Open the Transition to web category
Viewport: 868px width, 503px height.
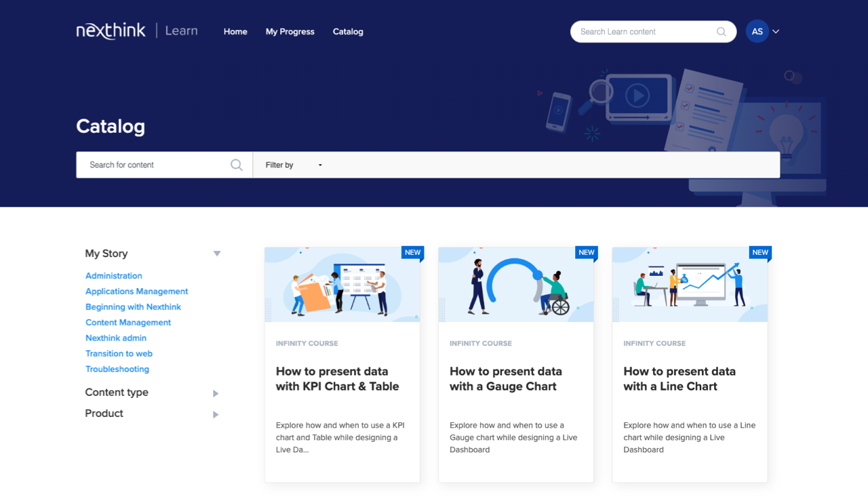click(119, 353)
